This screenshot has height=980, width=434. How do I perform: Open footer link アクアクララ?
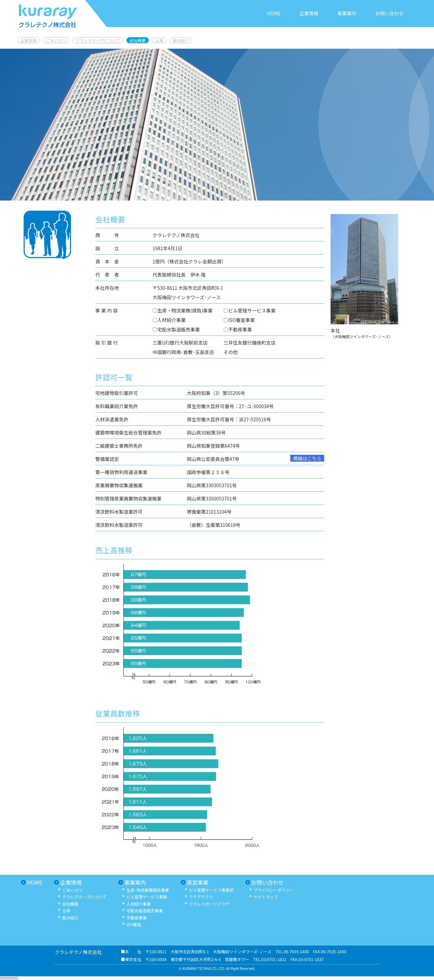(x=201, y=897)
